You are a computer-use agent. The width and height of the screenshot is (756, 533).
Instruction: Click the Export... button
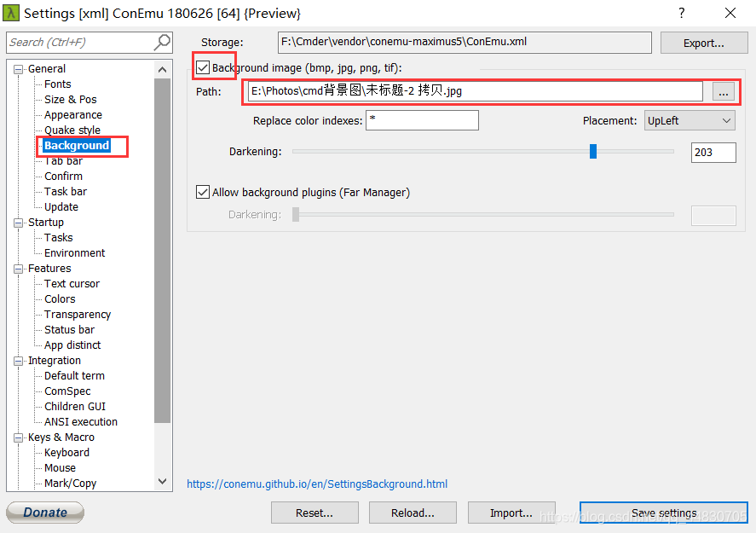[x=703, y=43]
